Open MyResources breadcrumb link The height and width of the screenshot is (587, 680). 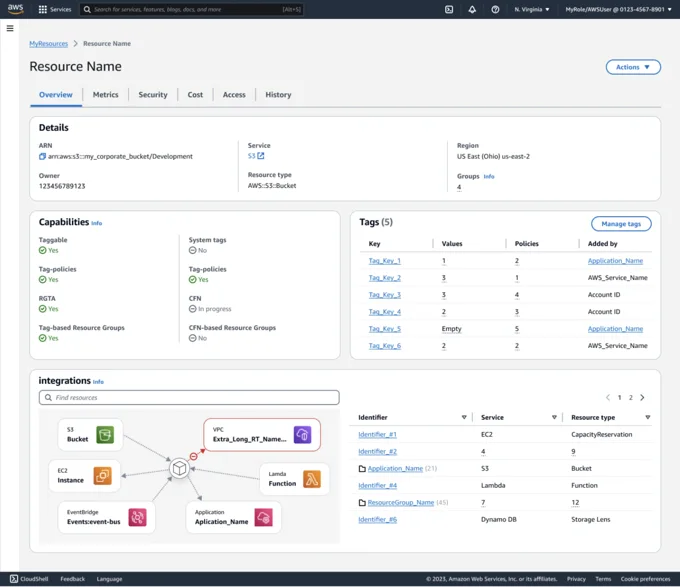click(49, 44)
